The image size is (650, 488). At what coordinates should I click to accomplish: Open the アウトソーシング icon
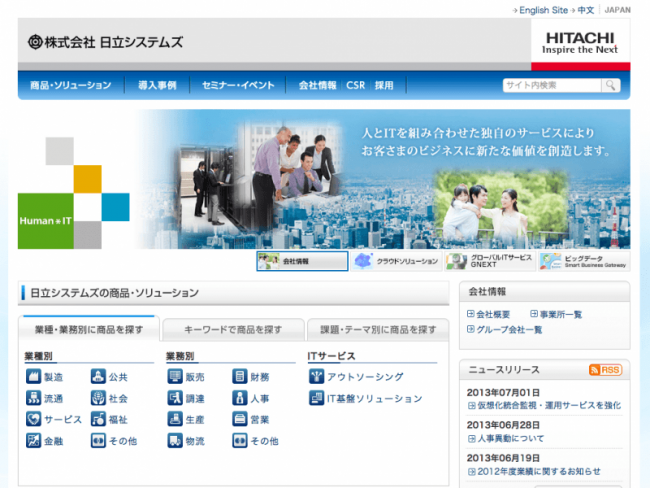[x=316, y=376]
